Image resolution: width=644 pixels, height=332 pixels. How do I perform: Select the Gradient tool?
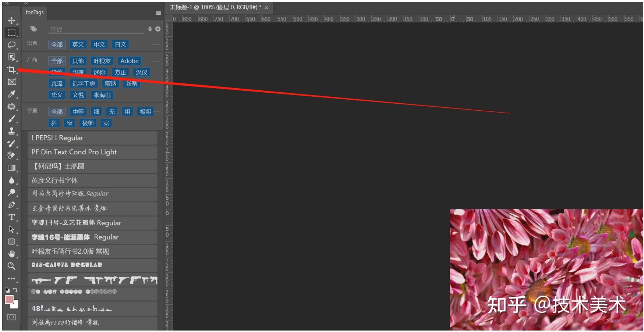point(11,168)
